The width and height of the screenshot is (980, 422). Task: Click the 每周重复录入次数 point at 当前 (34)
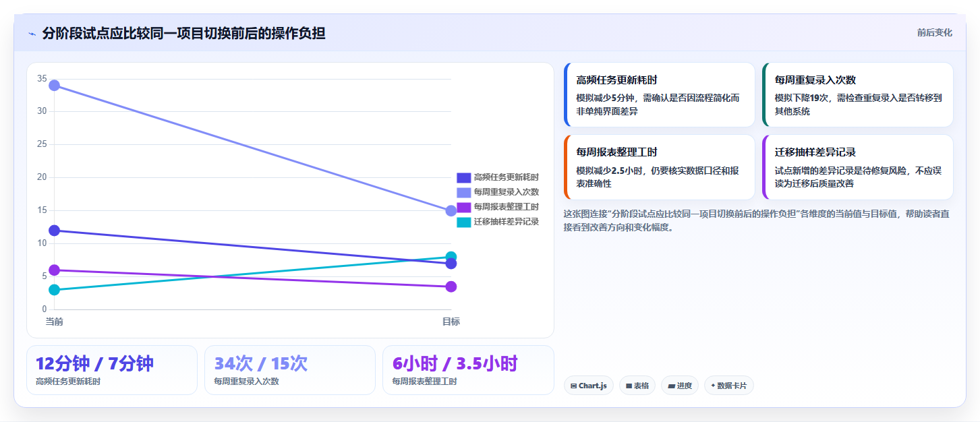[x=54, y=85]
